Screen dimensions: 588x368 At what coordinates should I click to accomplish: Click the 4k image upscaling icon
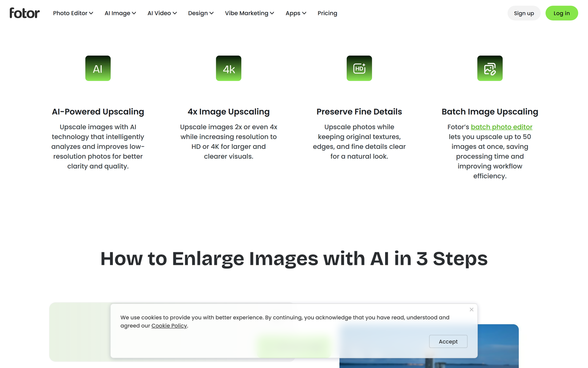coord(228,68)
